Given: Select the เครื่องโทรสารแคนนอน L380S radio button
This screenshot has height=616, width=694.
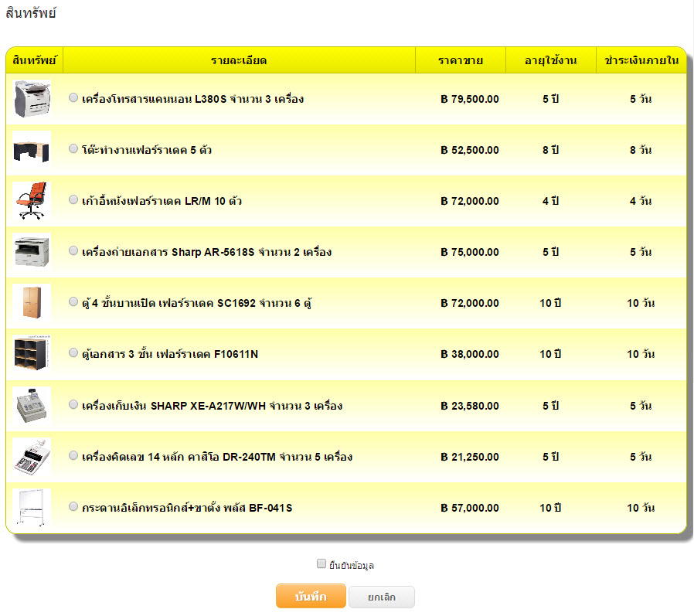Looking at the screenshot, I should pyautogui.click(x=73, y=98).
